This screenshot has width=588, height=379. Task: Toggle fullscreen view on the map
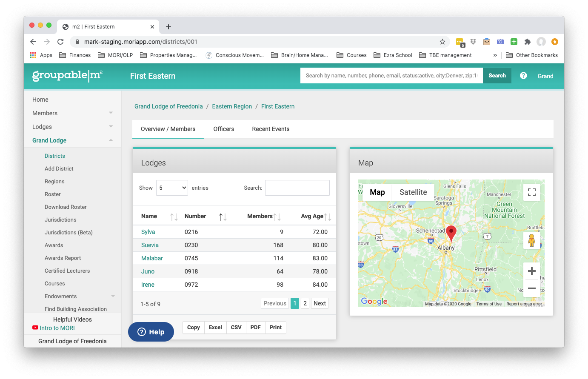(x=531, y=192)
